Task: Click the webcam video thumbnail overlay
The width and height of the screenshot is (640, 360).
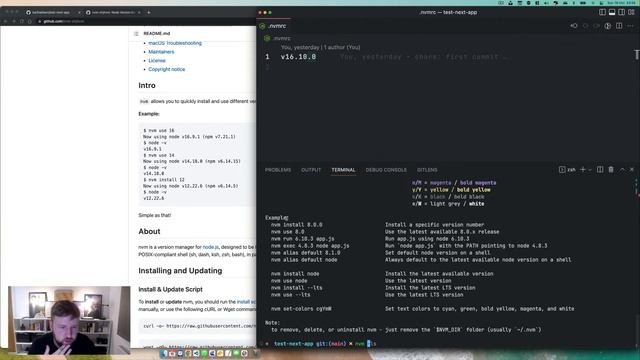Action: [69, 320]
